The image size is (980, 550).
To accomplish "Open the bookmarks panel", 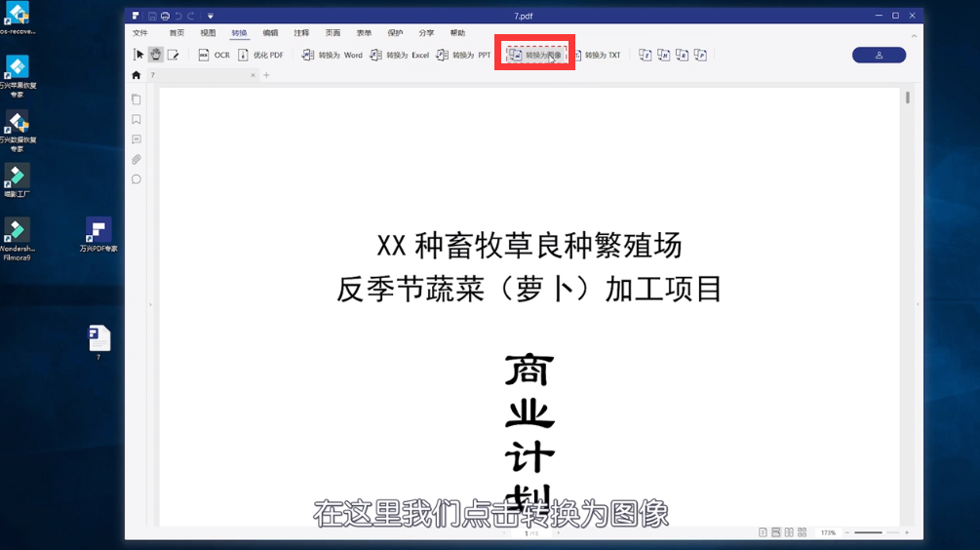I will pos(137,119).
